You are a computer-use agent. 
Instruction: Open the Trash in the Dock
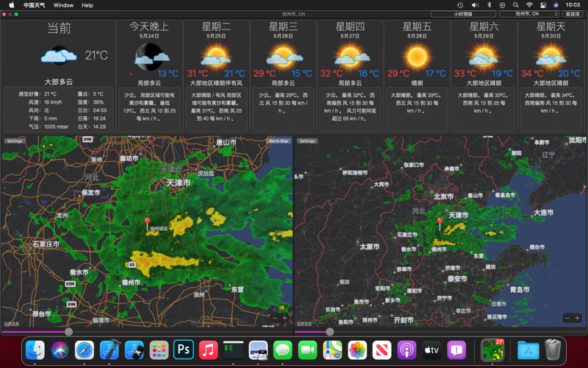coord(553,350)
